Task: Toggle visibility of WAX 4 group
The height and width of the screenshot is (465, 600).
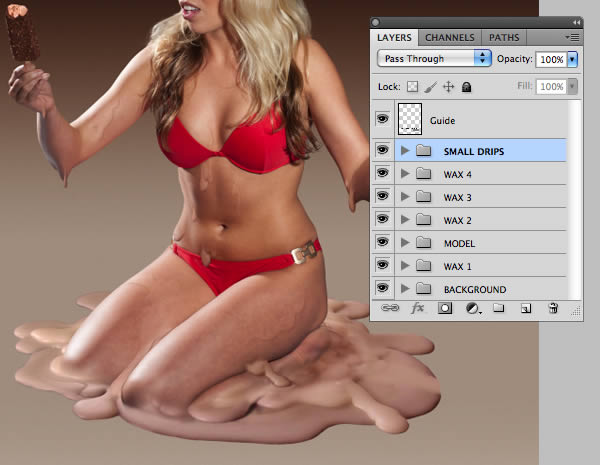Action: [382, 173]
